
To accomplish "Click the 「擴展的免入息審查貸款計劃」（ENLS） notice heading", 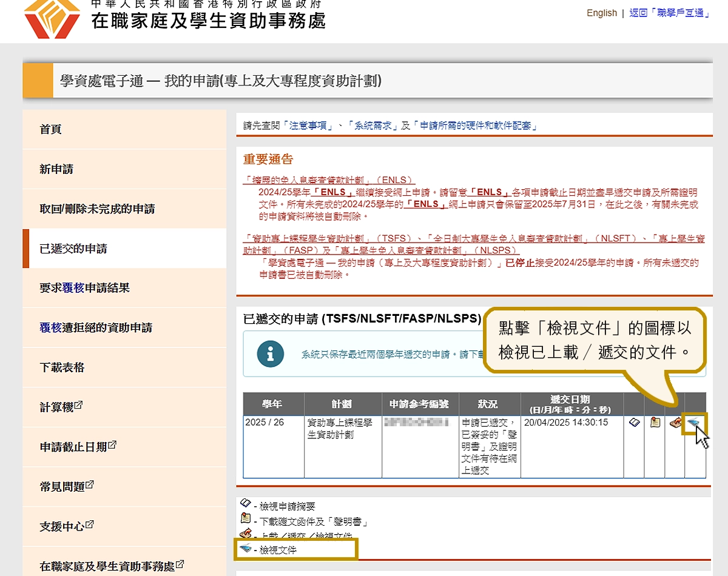I will coord(328,180).
